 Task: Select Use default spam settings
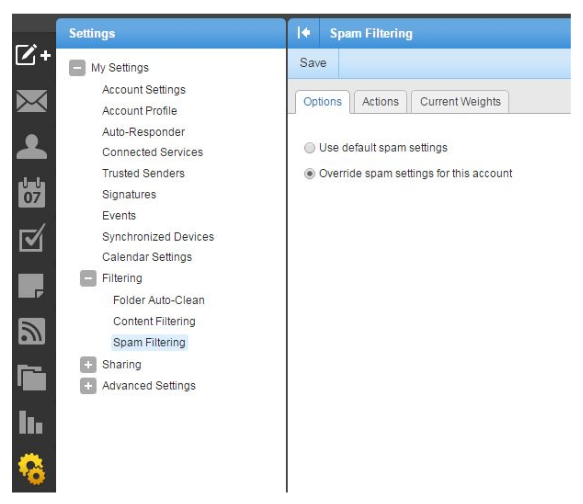point(309,148)
